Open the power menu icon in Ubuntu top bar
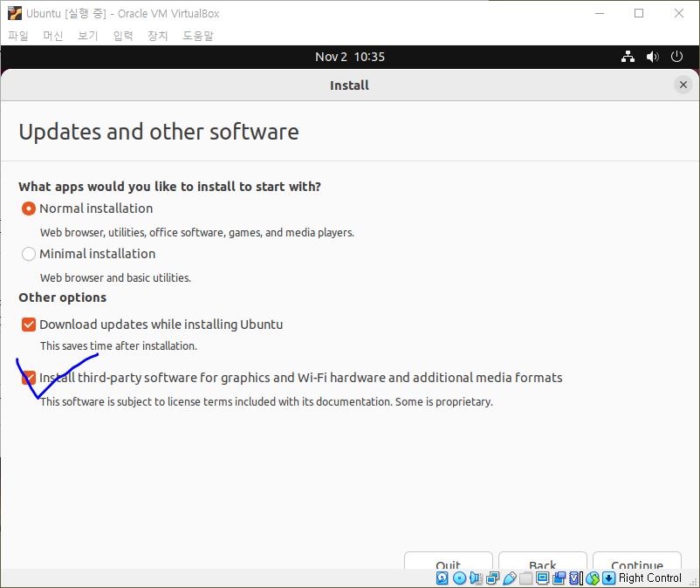The width and height of the screenshot is (700, 588). [x=676, y=57]
